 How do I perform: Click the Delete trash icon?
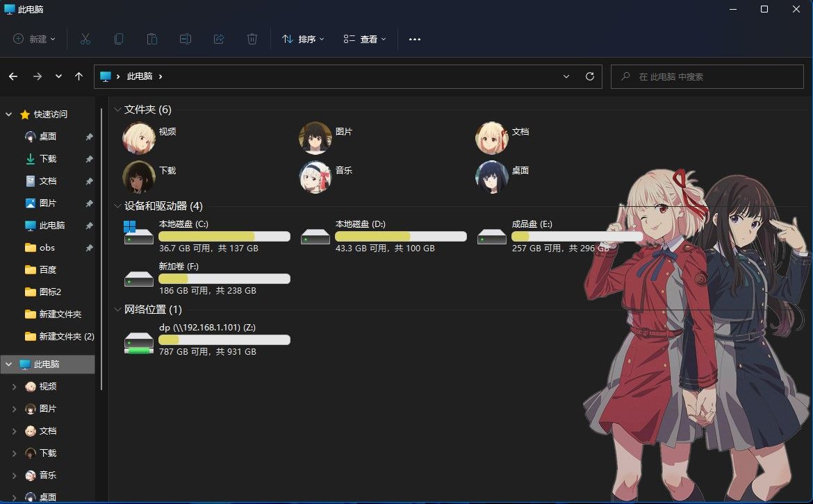point(252,39)
